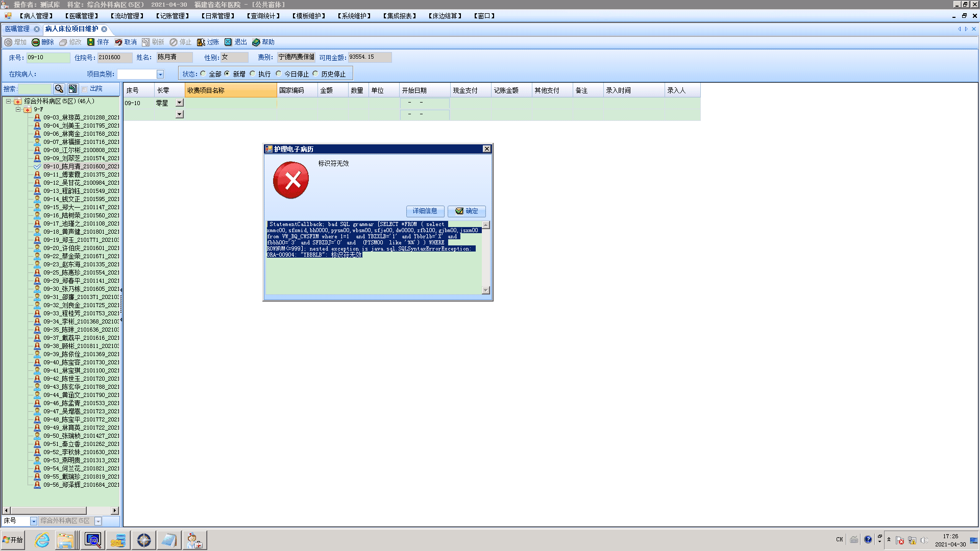Click the 保存 (save) toolbar icon
The width and height of the screenshot is (980, 551).
click(91, 42)
